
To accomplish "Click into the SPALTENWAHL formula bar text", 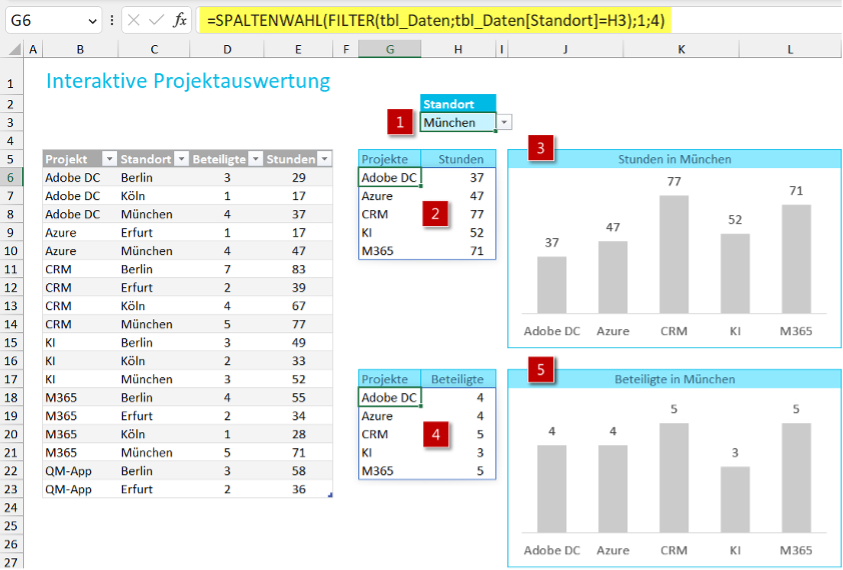I will (430, 20).
